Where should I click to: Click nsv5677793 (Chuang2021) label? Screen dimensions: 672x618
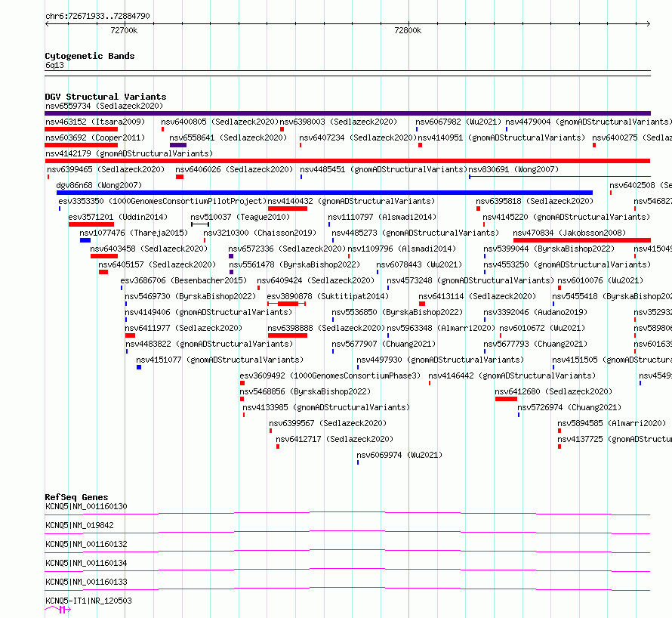click(x=535, y=344)
